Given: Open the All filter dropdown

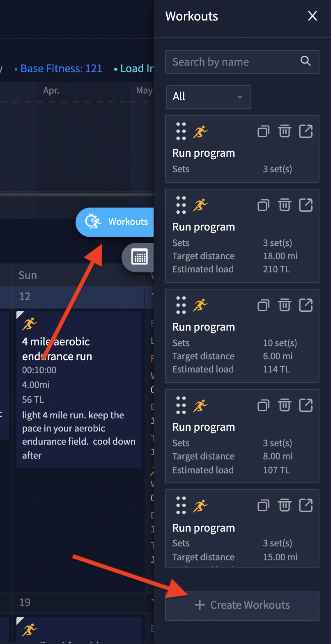Looking at the screenshot, I should point(208,97).
